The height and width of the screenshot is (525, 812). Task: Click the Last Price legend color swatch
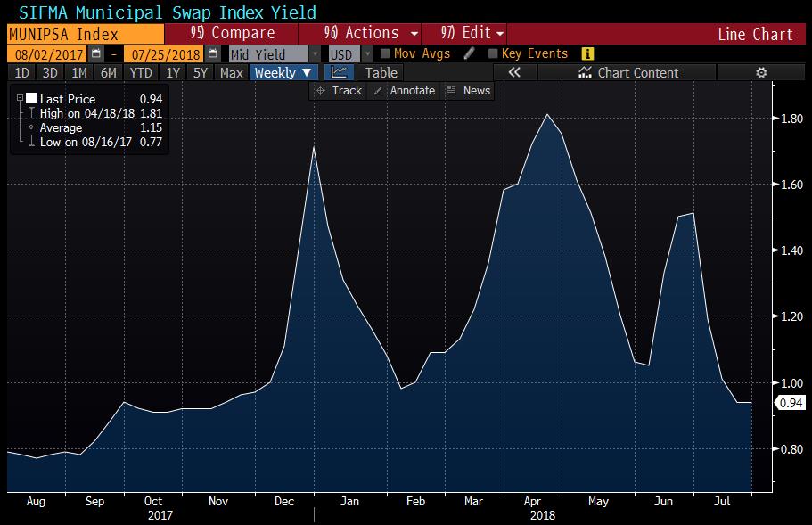point(31,99)
